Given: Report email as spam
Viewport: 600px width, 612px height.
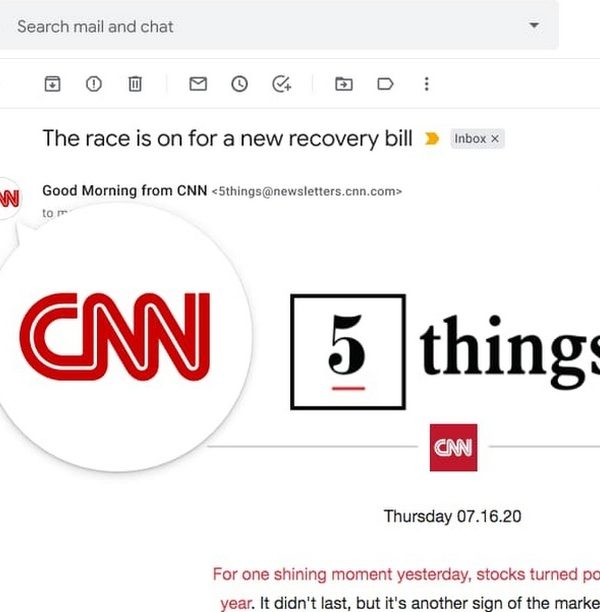Looking at the screenshot, I should (94, 84).
